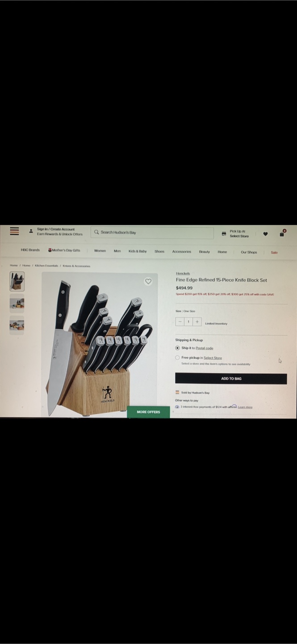Open the Henckels brand link
Viewport: 297px width, 644px height.
tap(183, 273)
